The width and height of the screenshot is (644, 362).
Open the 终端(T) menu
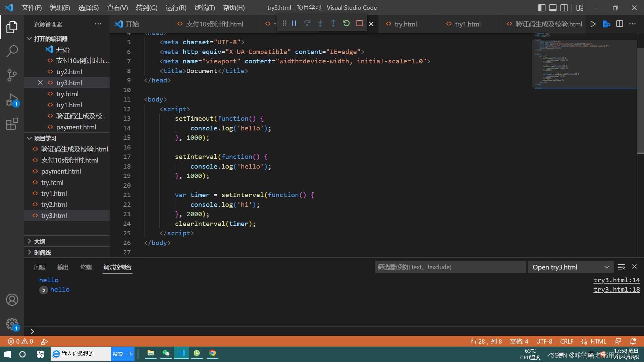(205, 7)
